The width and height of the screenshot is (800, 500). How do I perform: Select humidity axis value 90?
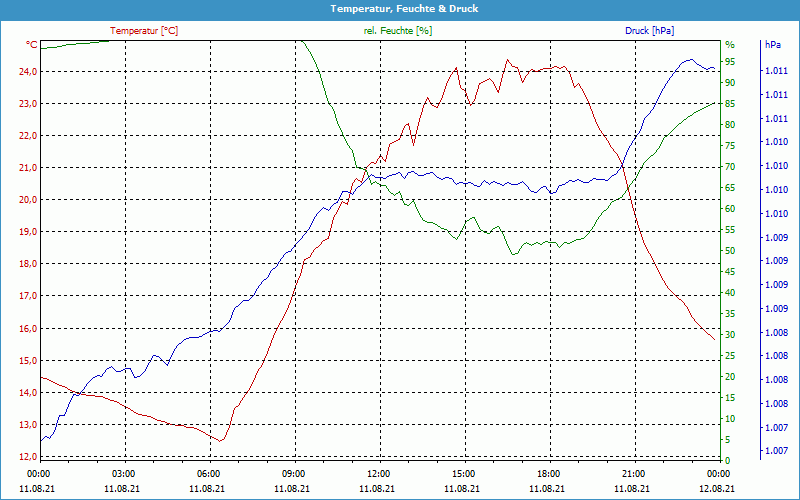(730, 83)
